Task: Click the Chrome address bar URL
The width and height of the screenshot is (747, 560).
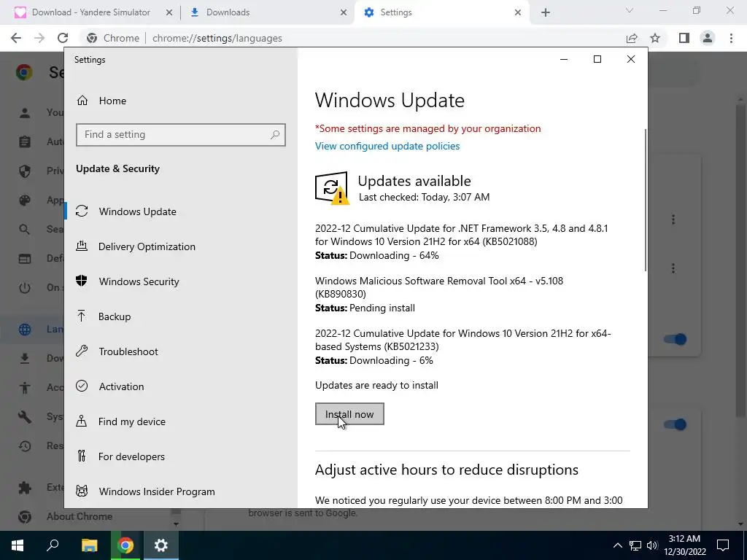Action: click(217, 38)
